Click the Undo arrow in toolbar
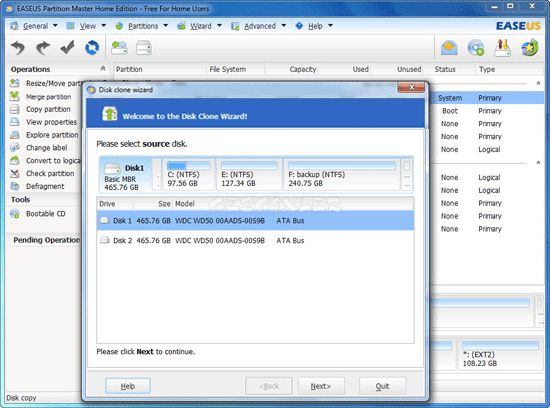Image resolution: width=550 pixels, height=408 pixels. pos(18,47)
